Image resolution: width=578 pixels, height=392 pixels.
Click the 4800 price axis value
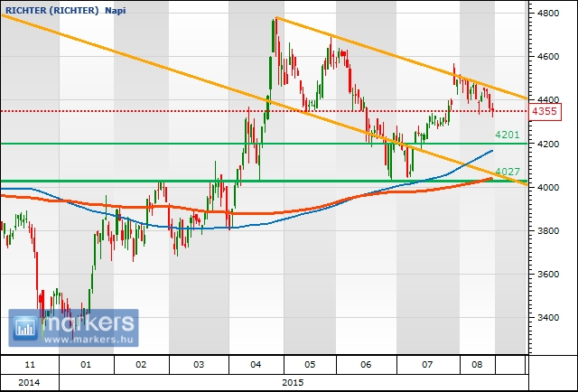pyautogui.click(x=548, y=14)
